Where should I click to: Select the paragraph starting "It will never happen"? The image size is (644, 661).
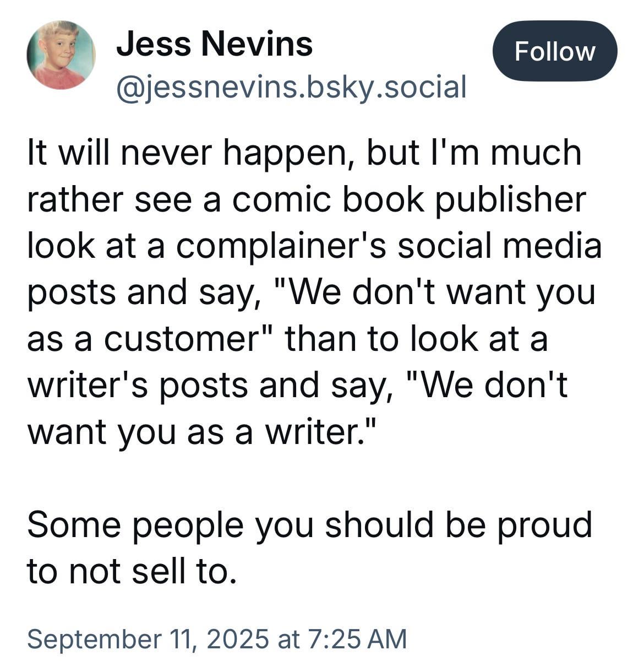pos(314,292)
